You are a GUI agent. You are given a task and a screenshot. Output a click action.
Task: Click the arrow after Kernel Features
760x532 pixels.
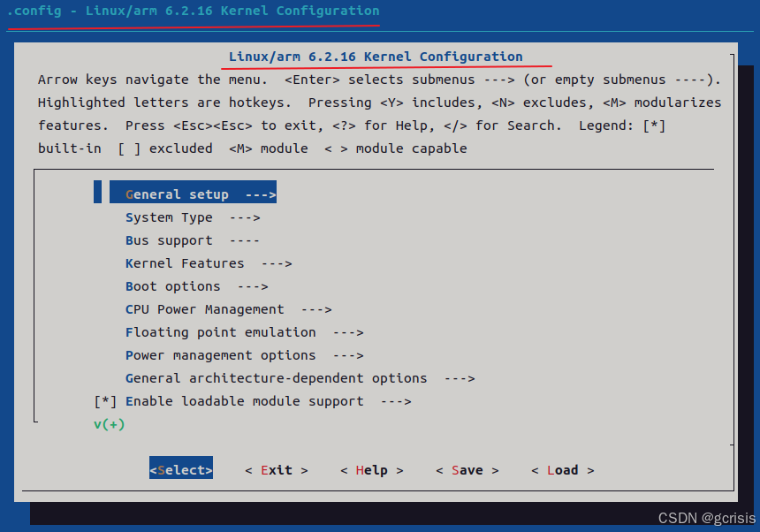277,263
